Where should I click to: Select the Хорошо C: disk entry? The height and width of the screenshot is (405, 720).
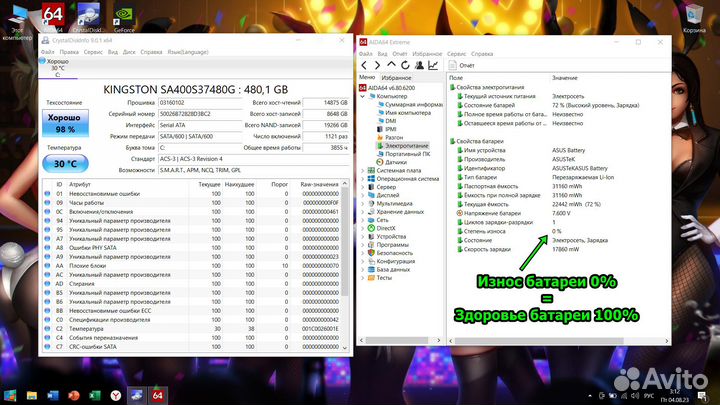pyautogui.click(x=57, y=68)
